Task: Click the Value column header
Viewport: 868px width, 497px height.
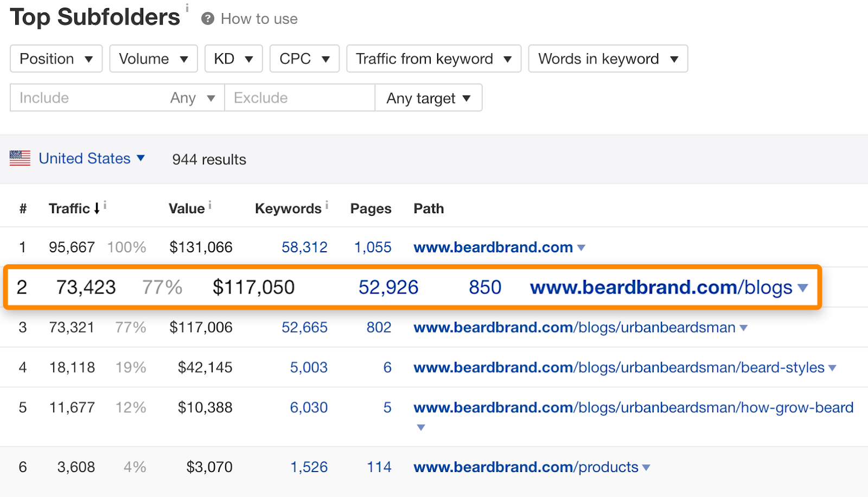Action: tap(187, 208)
